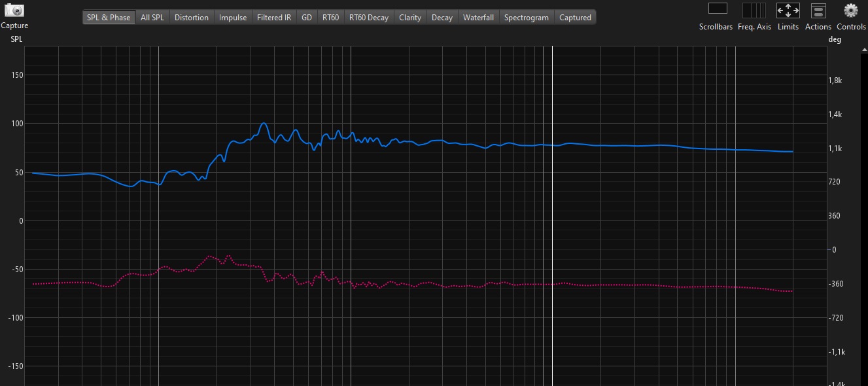Toggle the Freq. Axis icon
Image resolution: width=868 pixels, height=386 pixels.
[x=754, y=10]
